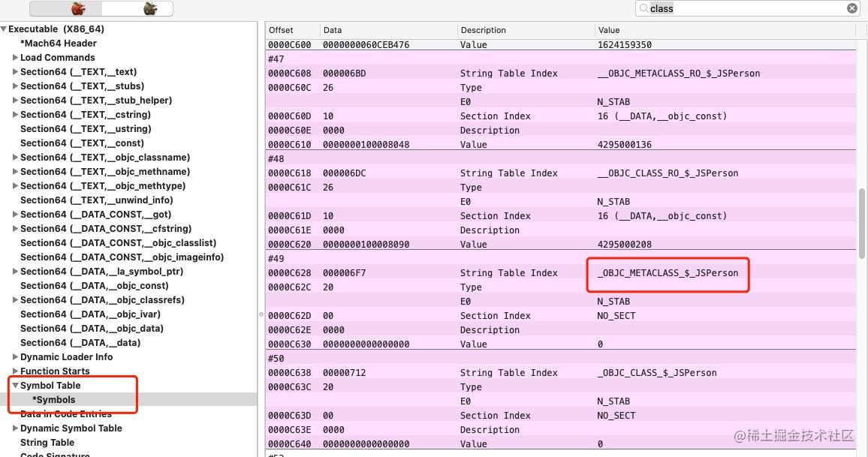Select value _OBJC_CLASS_$_JSPerson
The width and height of the screenshot is (868, 457).
[x=657, y=373]
